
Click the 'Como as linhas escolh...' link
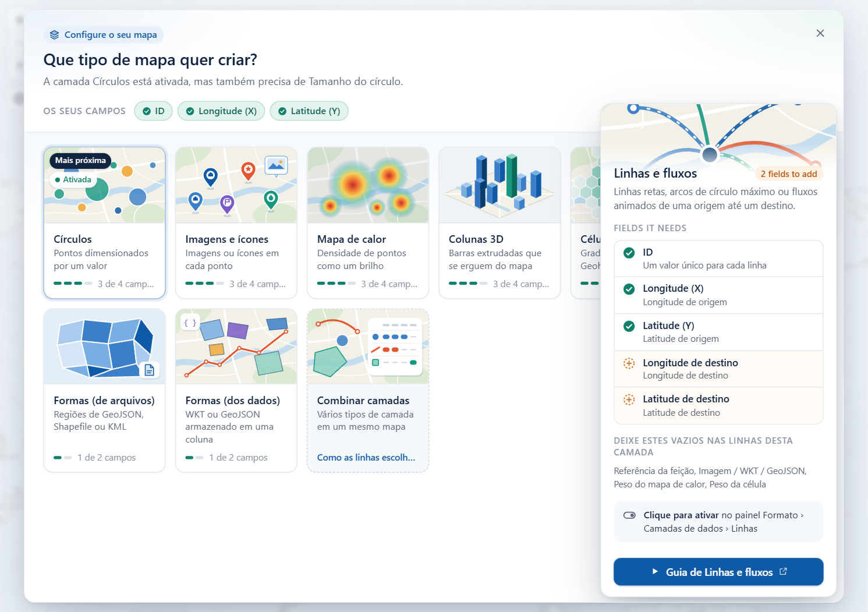tap(366, 458)
